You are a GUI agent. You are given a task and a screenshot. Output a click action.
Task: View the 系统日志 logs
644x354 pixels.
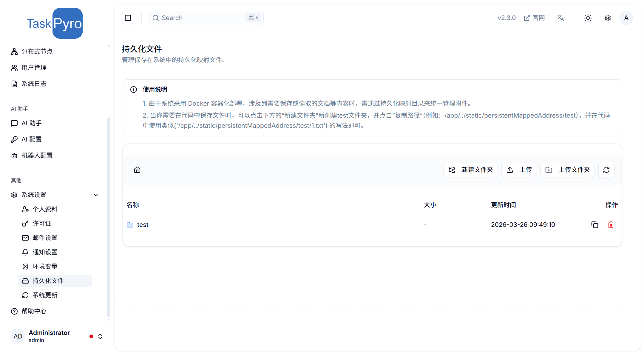[x=33, y=84]
